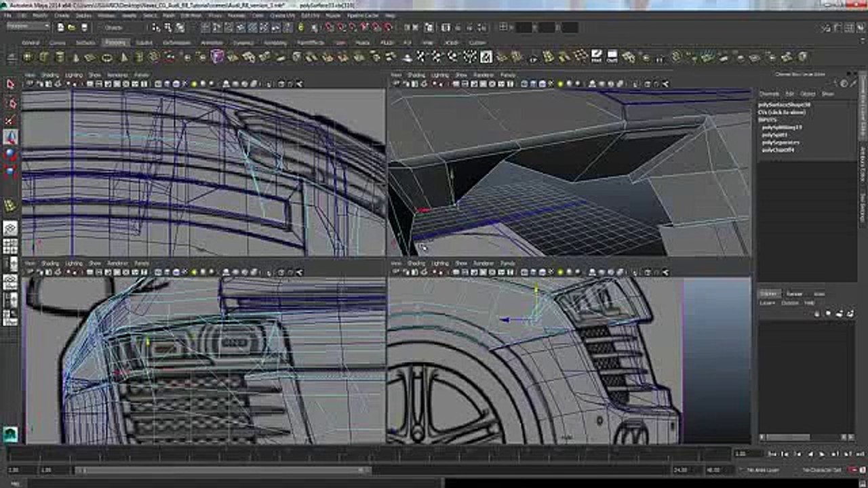The width and height of the screenshot is (868, 488).
Task: Activate the Select tool in the toolbox
Action: pyautogui.click(x=10, y=83)
